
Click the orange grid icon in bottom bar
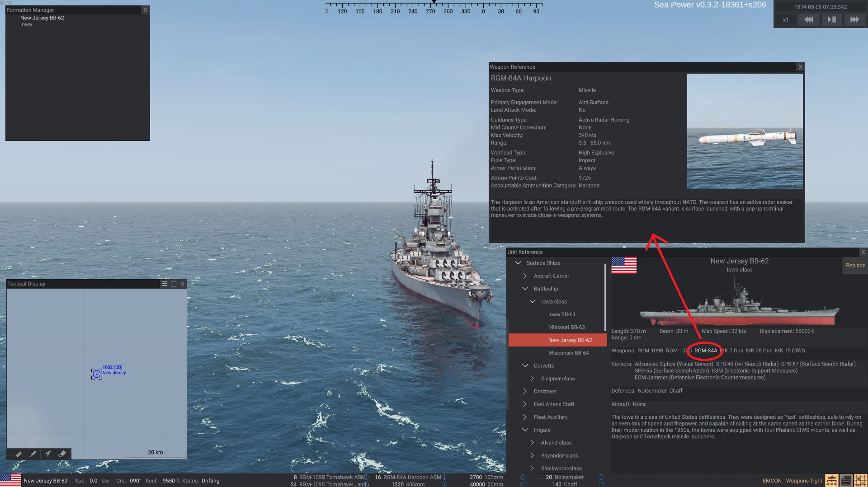[x=860, y=480]
